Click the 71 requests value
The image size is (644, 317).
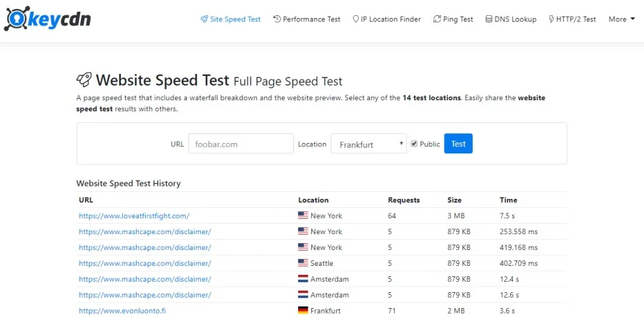click(x=392, y=310)
